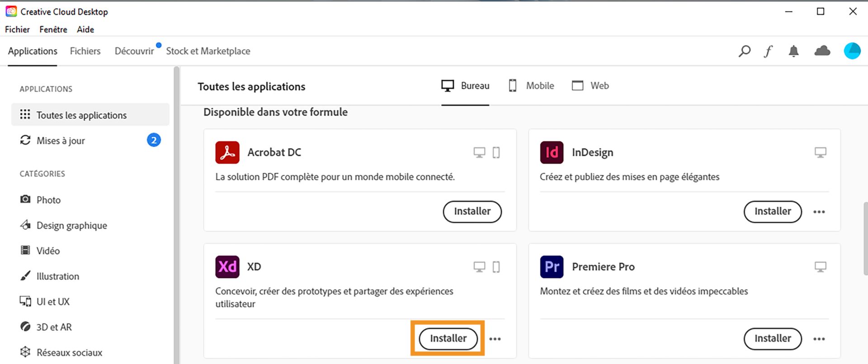Open the search icon in the top bar

point(744,51)
